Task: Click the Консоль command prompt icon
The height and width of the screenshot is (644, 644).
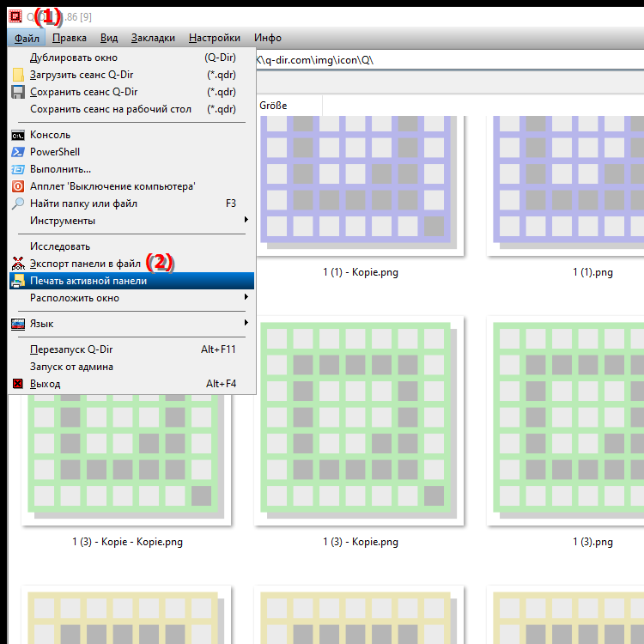Action: click(x=18, y=135)
